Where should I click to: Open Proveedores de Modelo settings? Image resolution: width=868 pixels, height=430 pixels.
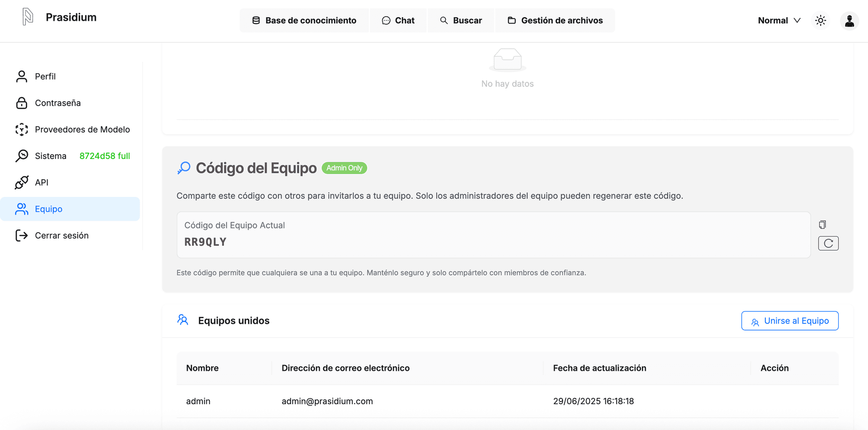82,129
